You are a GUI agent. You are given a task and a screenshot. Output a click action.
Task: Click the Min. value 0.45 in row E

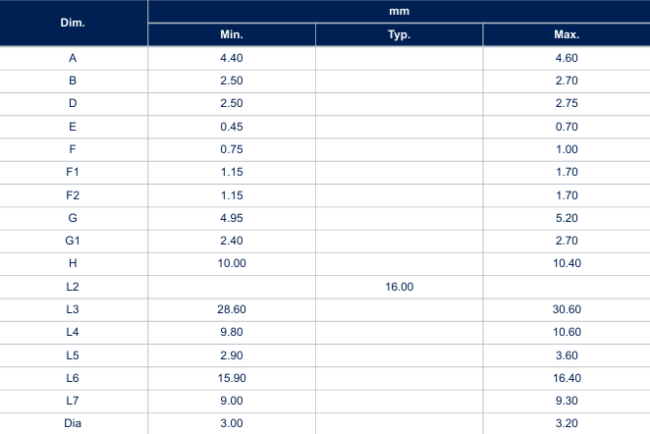coord(232,127)
